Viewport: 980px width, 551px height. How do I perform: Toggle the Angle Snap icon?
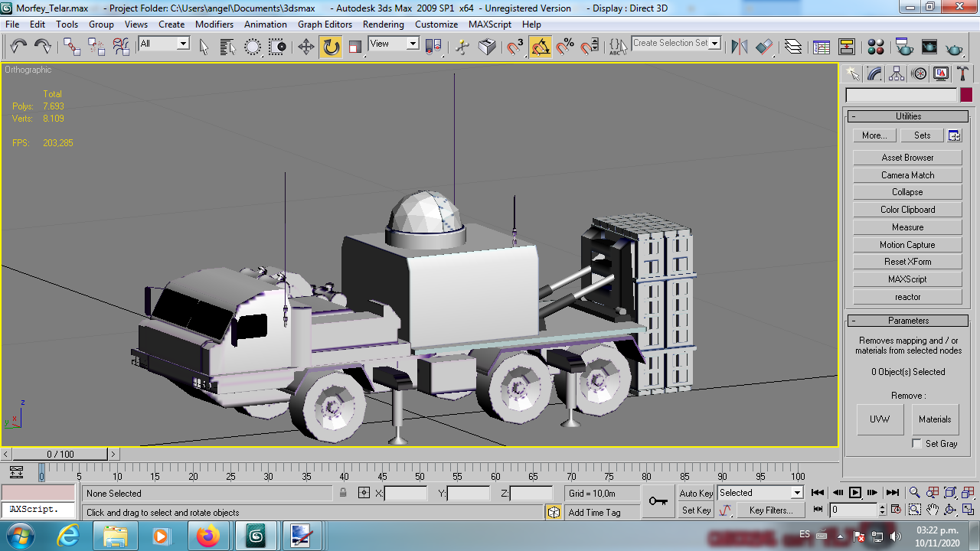click(x=541, y=47)
